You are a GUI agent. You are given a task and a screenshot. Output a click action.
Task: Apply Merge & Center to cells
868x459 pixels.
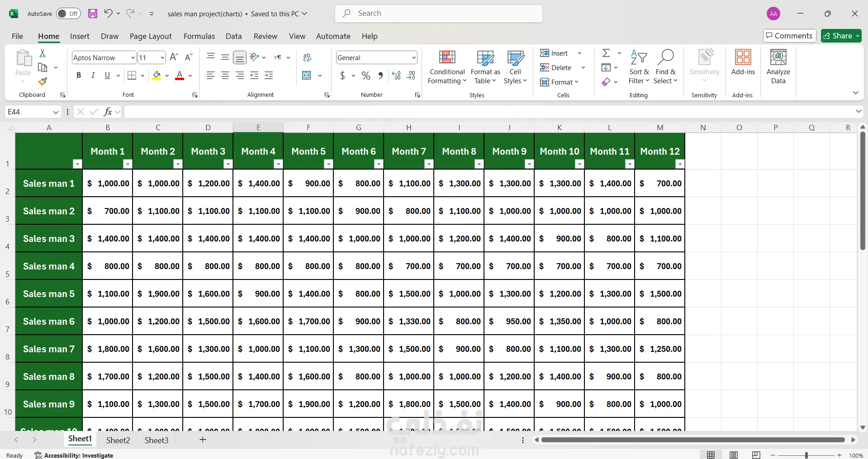307,76
